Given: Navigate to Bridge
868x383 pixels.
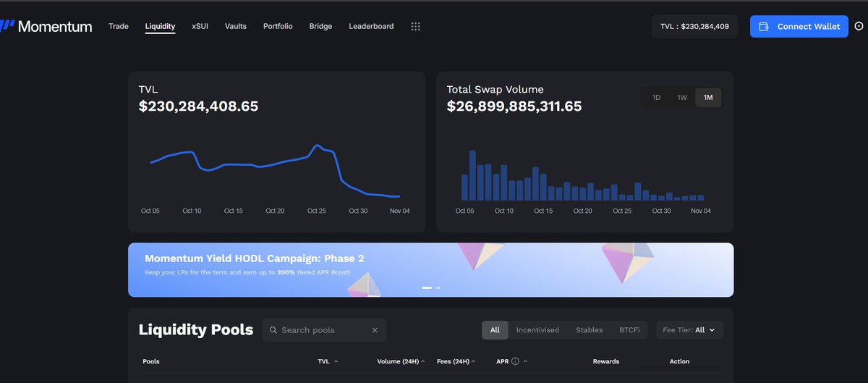Looking at the screenshot, I should [320, 26].
